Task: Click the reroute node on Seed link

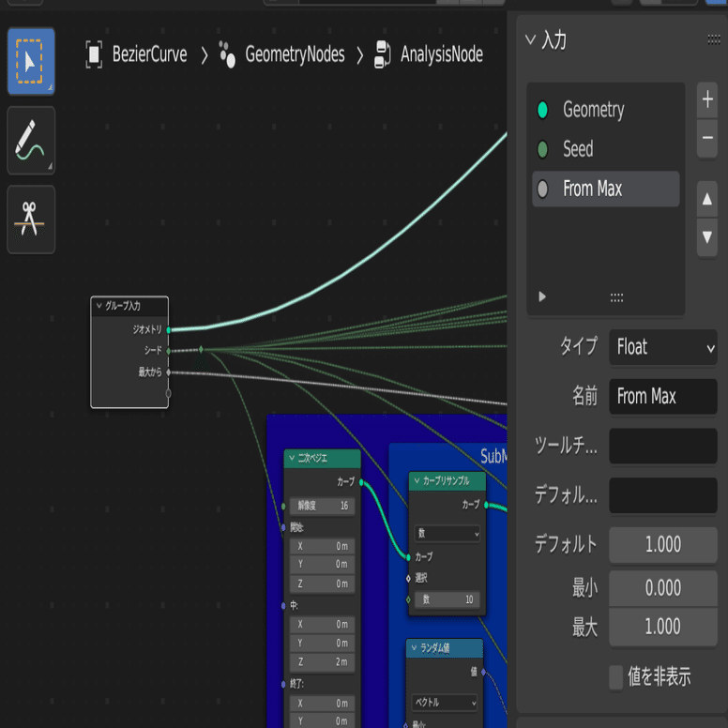Action: click(x=201, y=349)
